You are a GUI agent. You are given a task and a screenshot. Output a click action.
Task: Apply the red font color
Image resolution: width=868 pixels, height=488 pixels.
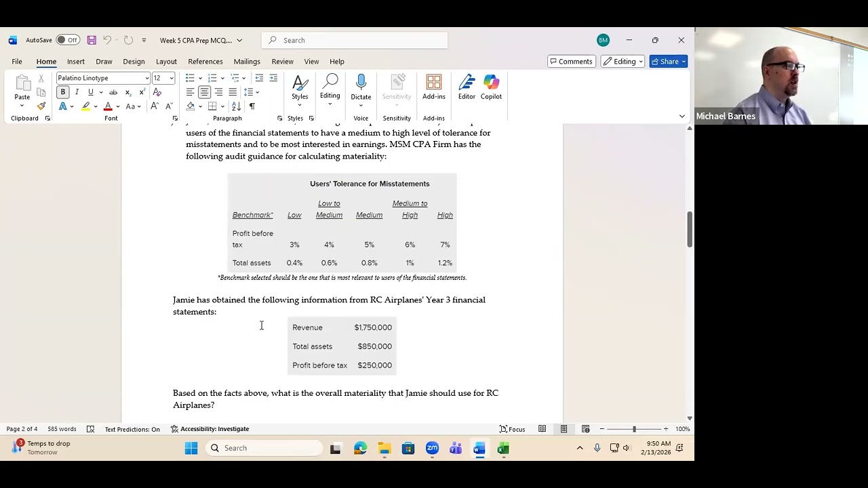pos(108,106)
